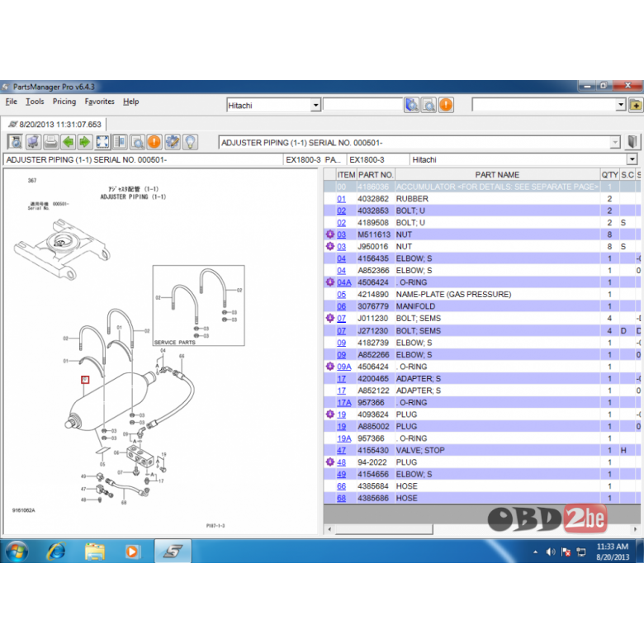
Task: Open the Favorites menu
Action: point(100,102)
